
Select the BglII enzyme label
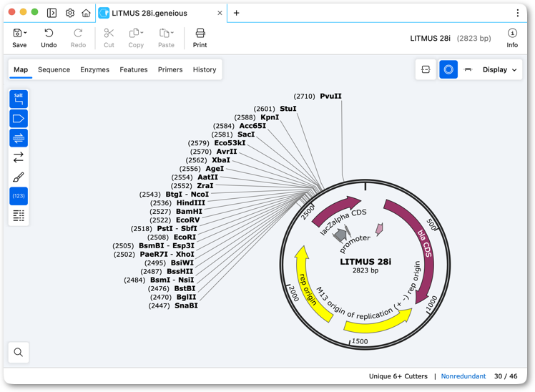tap(186, 297)
